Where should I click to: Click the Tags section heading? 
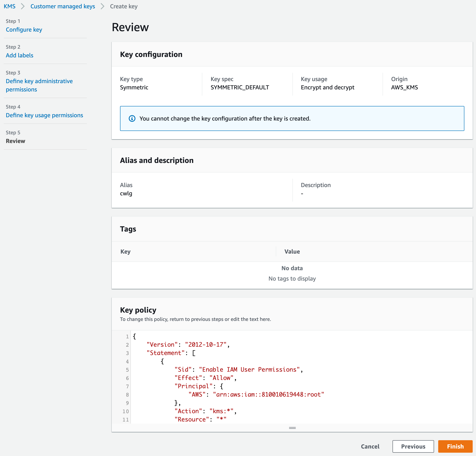tap(128, 229)
